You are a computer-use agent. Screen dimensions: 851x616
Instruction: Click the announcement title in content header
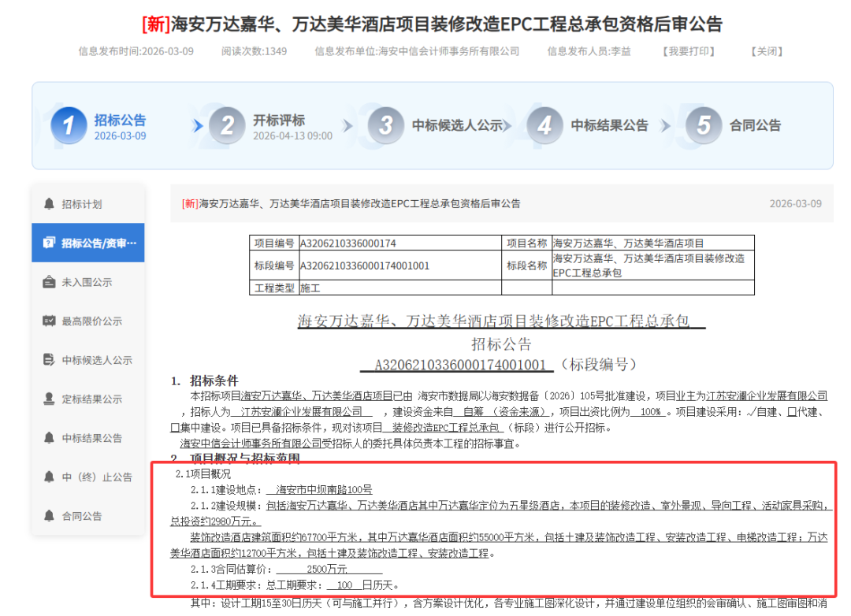tap(351, 204)
